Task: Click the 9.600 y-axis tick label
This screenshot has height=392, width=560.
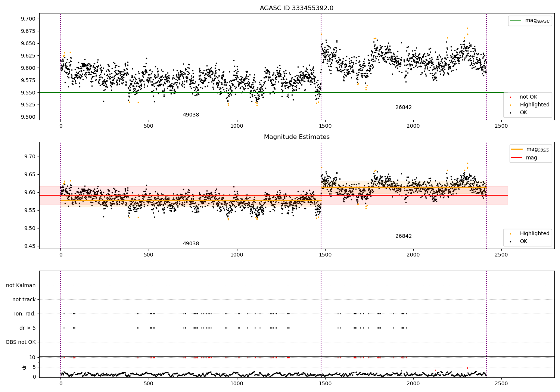Action: [28, 68]
